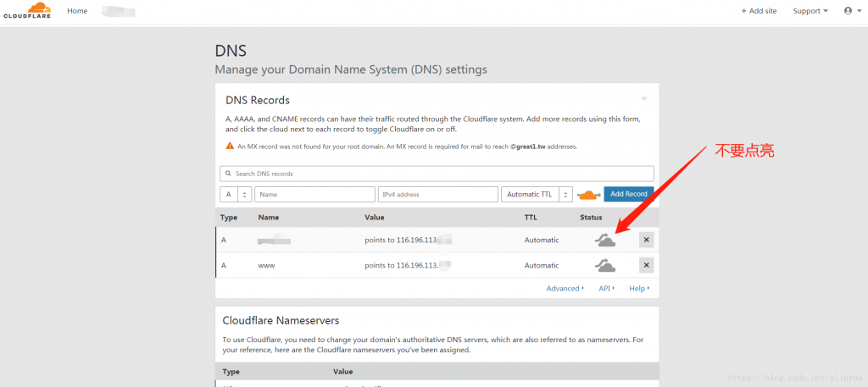The image size is (868, 387).
Task: Click Automatic TTL of first A record
Action: 542,240
